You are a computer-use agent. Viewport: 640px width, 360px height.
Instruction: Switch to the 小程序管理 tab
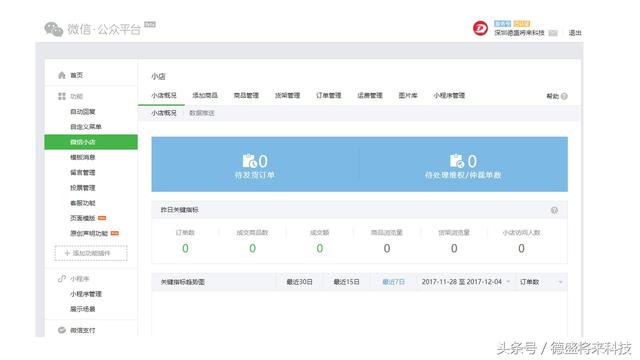(x=449, y=96)
